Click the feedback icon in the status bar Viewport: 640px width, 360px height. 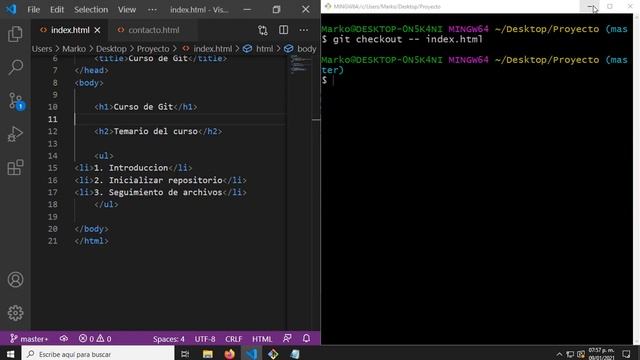click(x=287, y=338)
